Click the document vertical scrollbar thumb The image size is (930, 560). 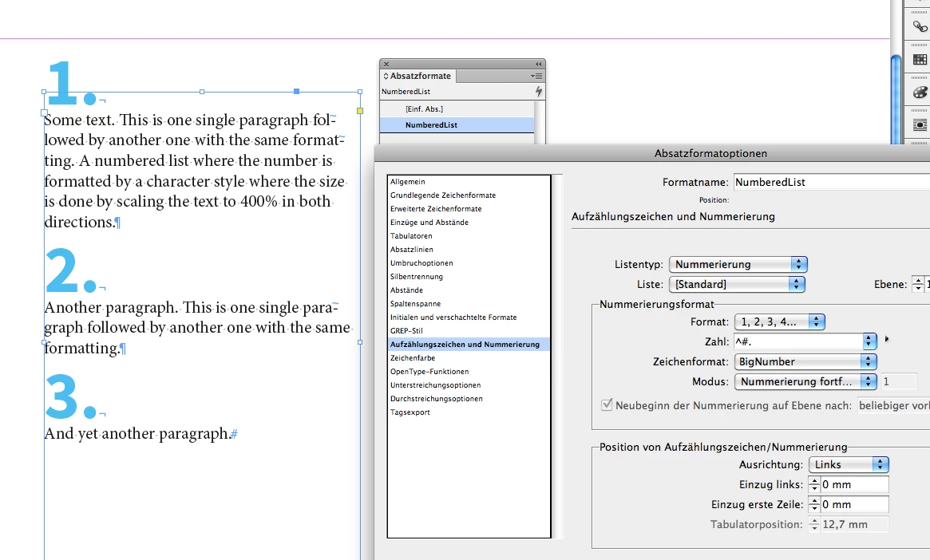click(x=896, y=98)
